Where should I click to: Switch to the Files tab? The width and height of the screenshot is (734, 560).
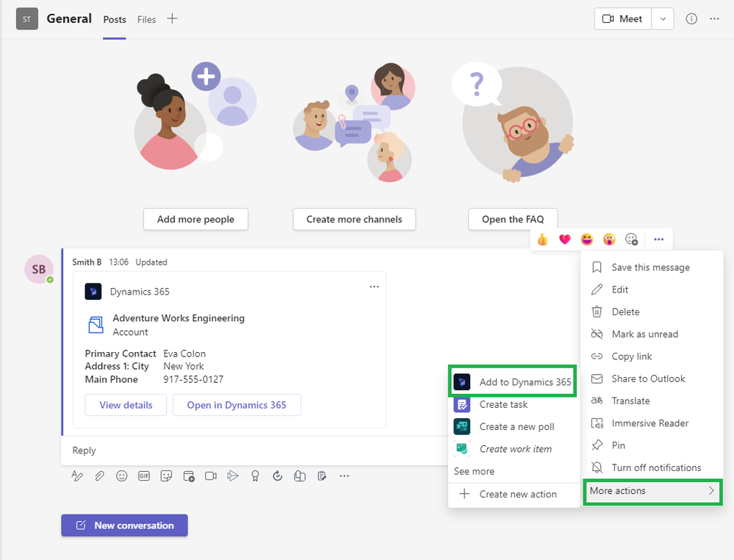[146, 19]
